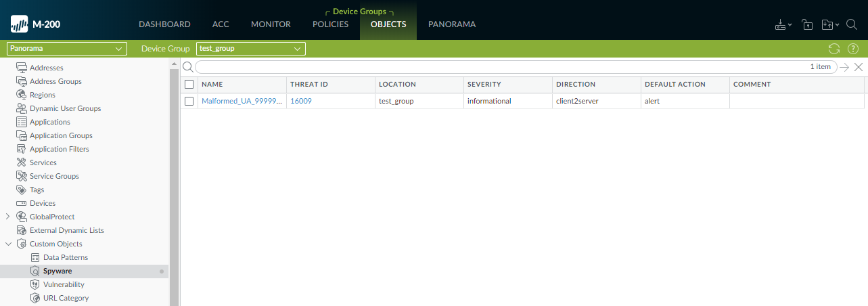The height and width of the screenshot is (306, 868).
Task: Check the select-all header checkbox
Action: (189, 85)
